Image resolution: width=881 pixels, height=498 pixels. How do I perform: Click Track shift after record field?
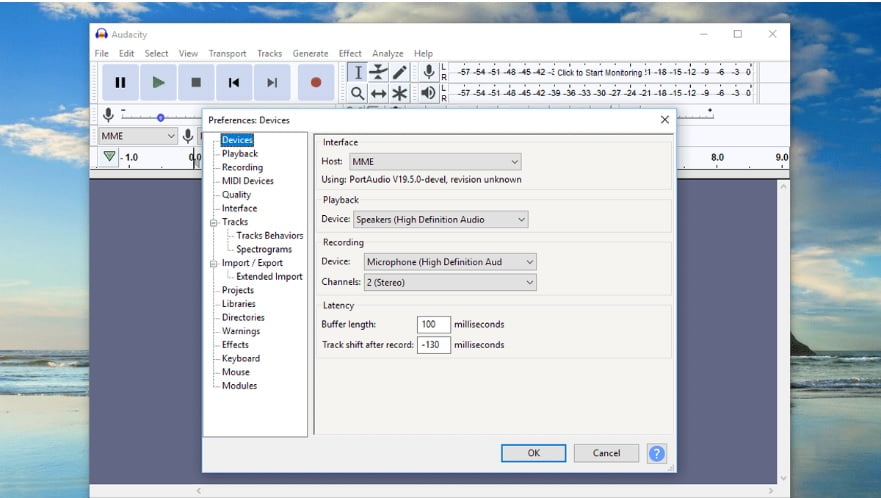click(433, 345)
